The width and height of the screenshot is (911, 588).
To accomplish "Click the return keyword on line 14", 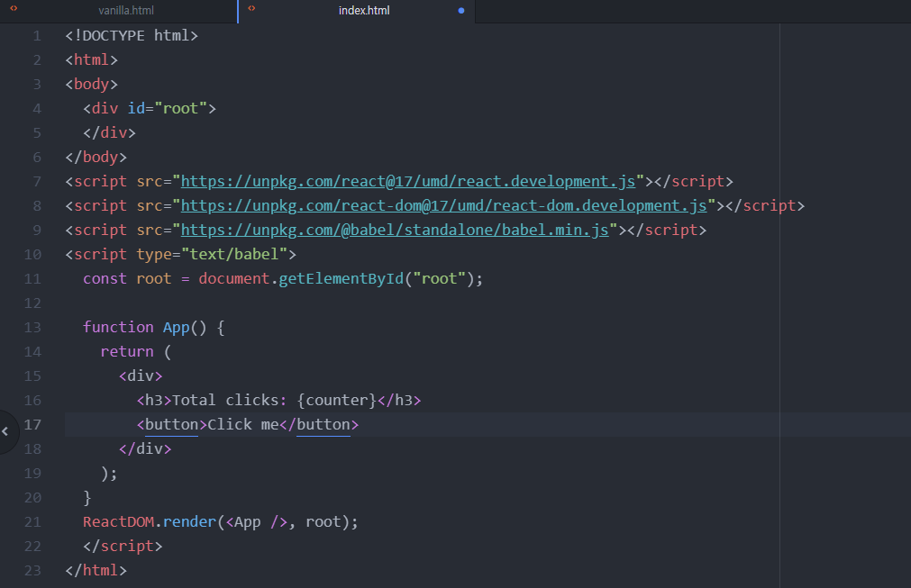I will pos(127,352).
